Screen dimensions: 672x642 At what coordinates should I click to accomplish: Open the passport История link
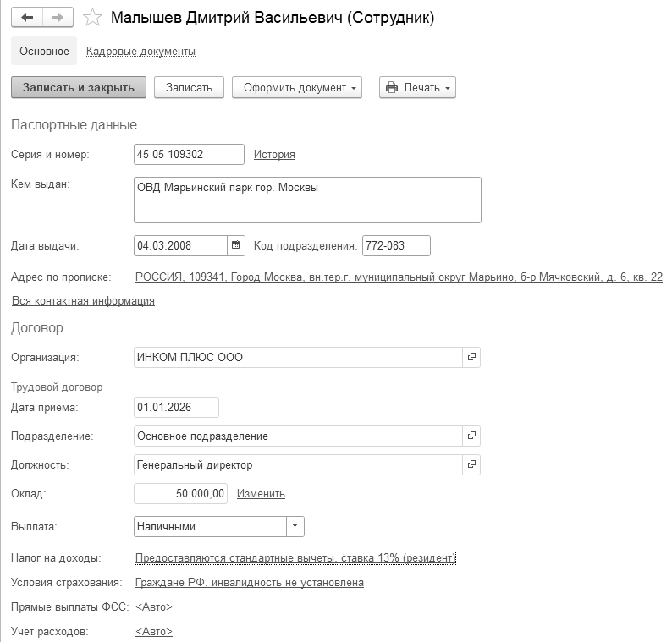click(x=274, y=154)
